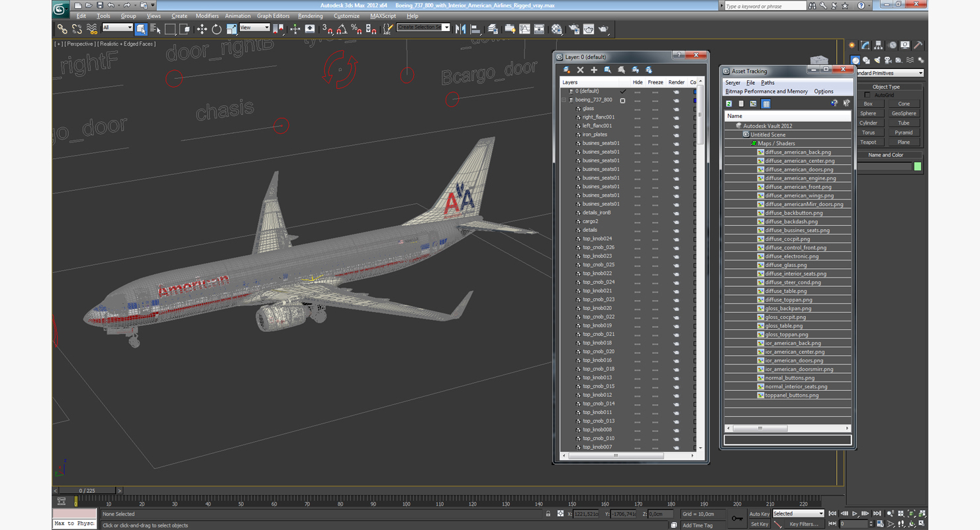
Task: Choose the Select and Scale tool
Action: (231, 29)
